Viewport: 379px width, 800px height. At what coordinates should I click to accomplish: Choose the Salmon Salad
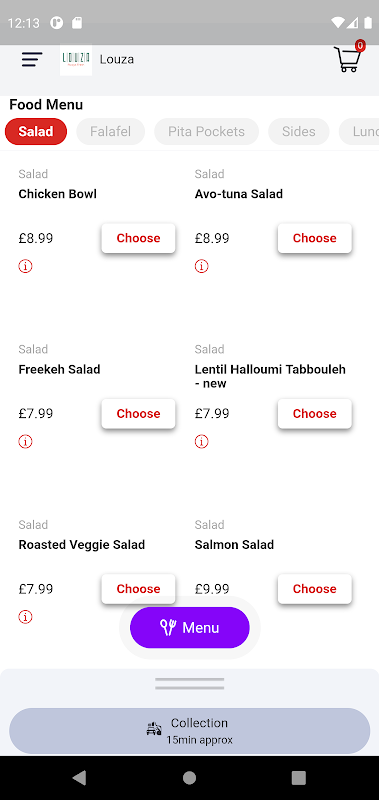(315, 589)
